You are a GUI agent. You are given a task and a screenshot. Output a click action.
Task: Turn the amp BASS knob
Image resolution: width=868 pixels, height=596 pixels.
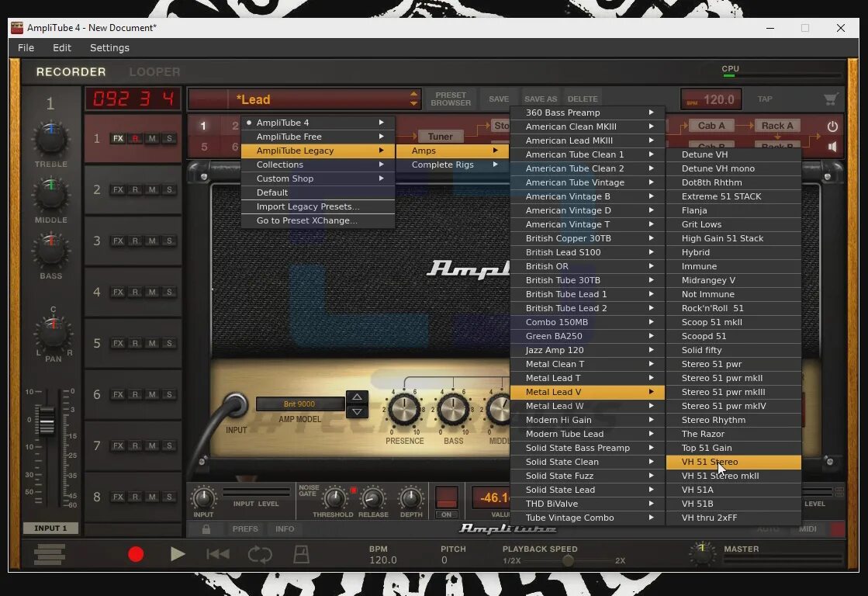coord(453,411)
